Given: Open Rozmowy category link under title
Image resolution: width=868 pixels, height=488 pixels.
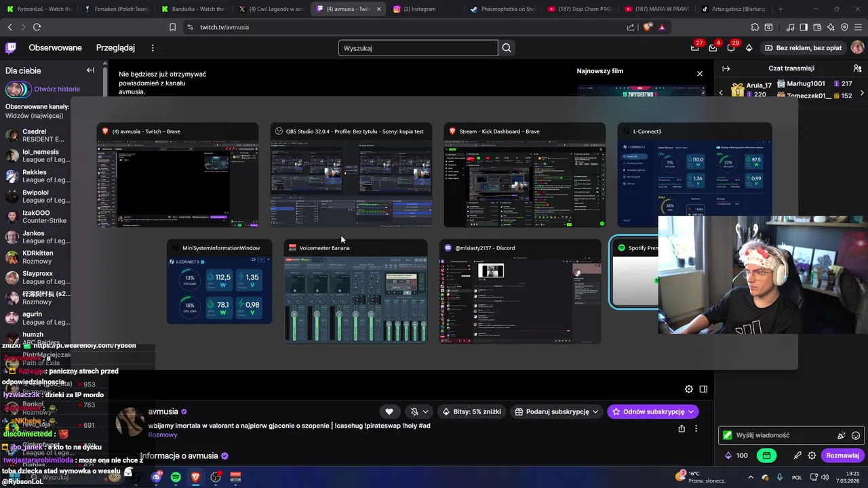Looking at the screenshot, I should tap(163, 435).
